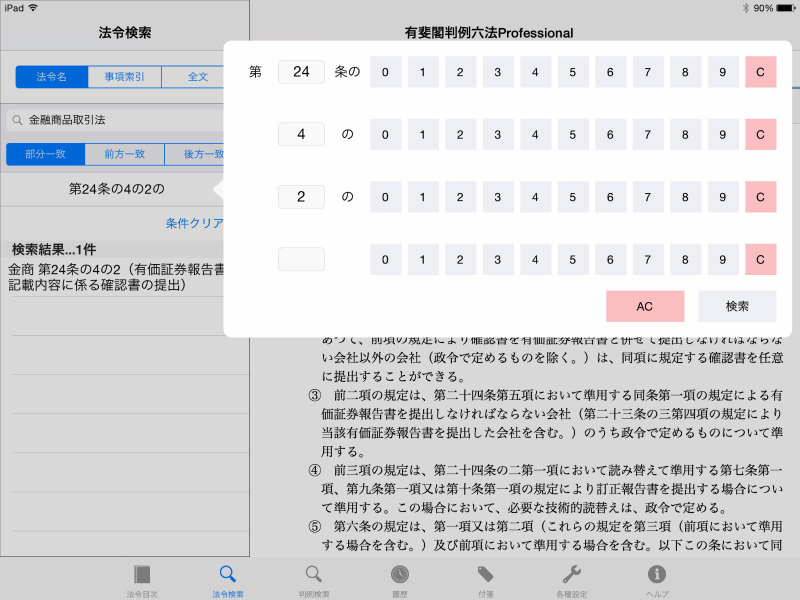Tap digit 1 in the 24 row
This screenshot has width=800, height=600.
tap(423, 72)
